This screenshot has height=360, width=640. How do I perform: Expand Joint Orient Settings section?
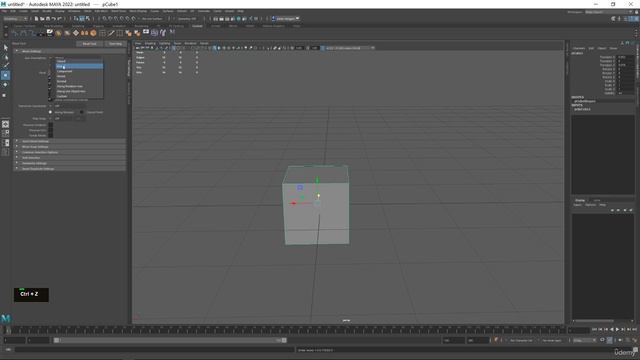[69, 141]
